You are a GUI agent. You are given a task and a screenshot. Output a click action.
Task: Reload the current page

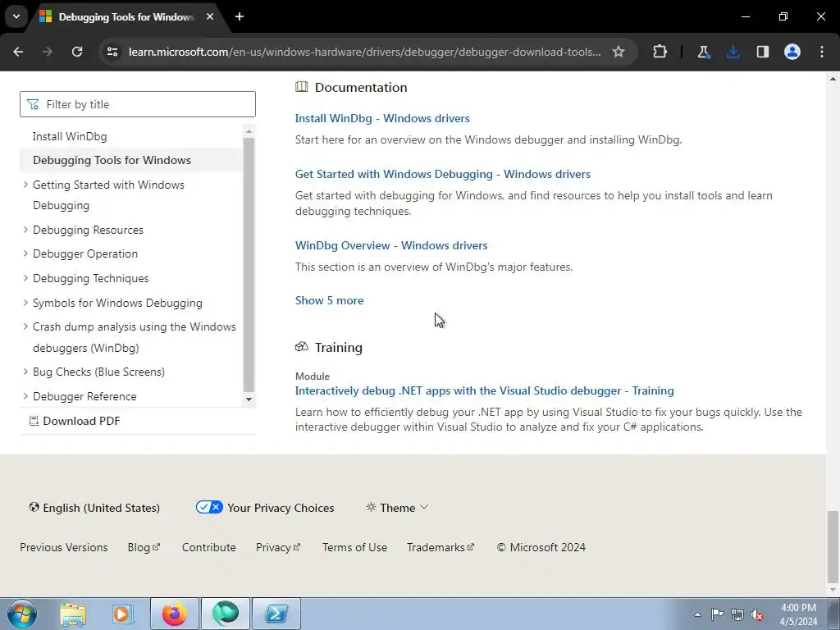click(x=77, y=52)
